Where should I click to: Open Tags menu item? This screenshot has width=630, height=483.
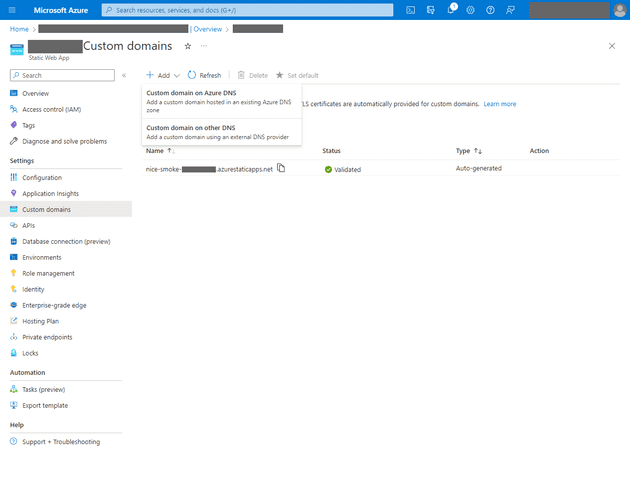29,125
